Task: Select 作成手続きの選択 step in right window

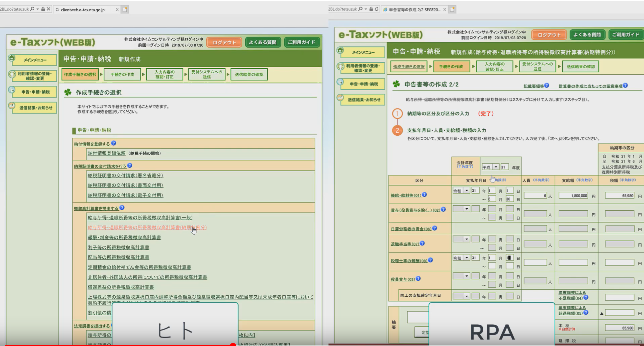Action: tap(409, 67)
